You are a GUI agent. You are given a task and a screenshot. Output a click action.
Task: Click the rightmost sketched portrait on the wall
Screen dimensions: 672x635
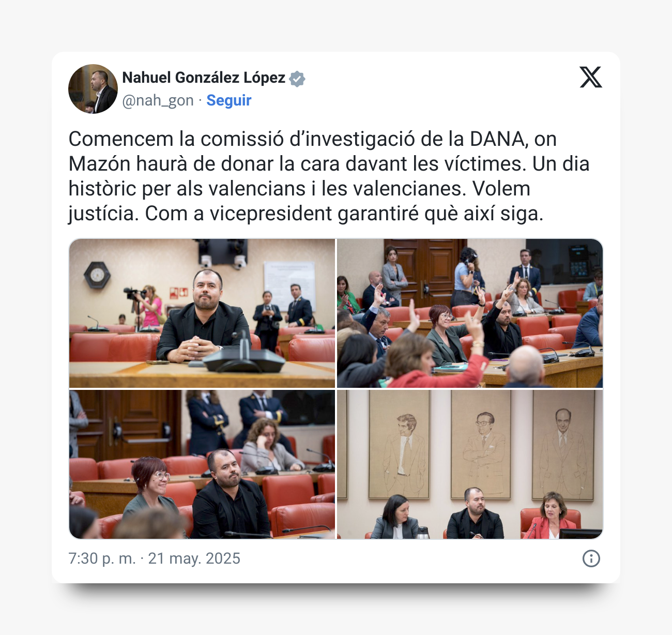[563, 445]
